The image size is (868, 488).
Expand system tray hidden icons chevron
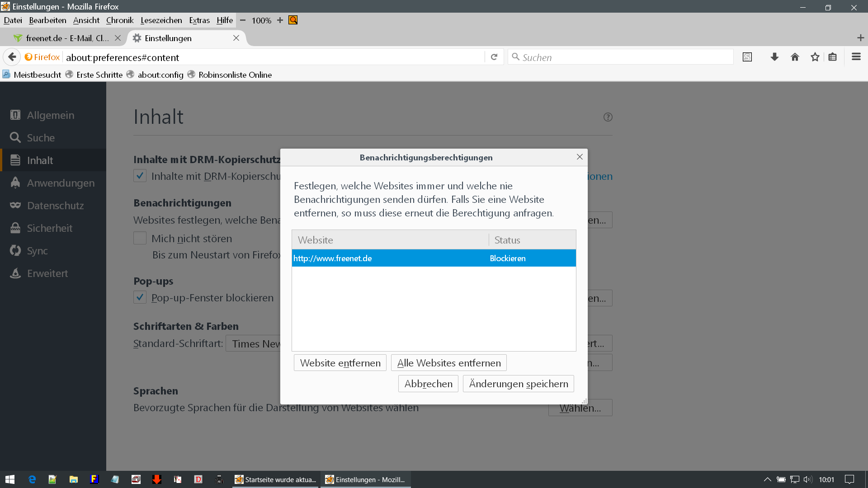pos(767,479)
